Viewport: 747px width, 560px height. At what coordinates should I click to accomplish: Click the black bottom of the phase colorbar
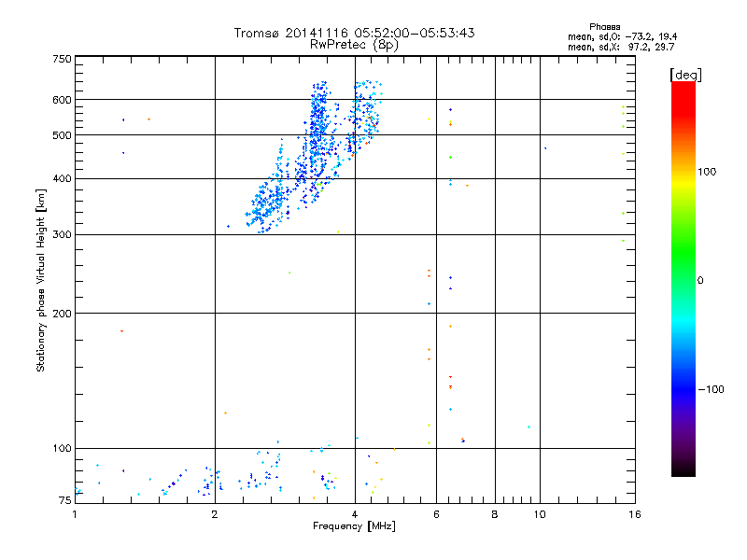click(684, 469)
